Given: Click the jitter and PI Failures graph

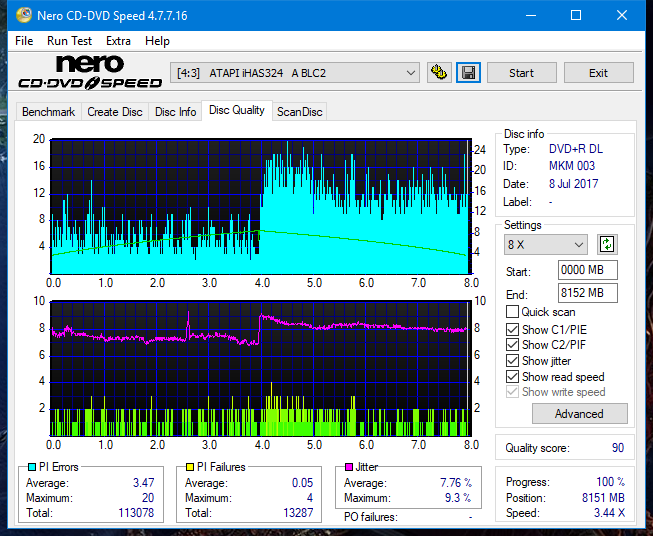Looking at the screenshot, I should pyautogui.click(x=261, y=369).
